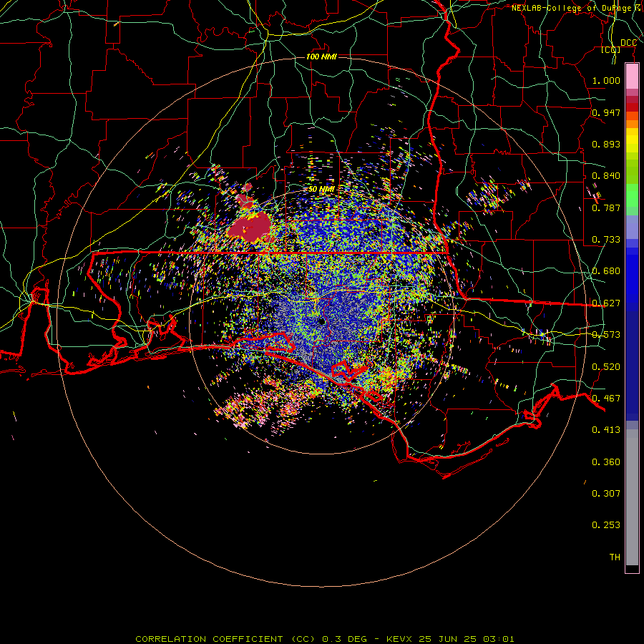Select the 0.627 scale value
This screenshot has height=644, width=644.
[x=606, y=303]
